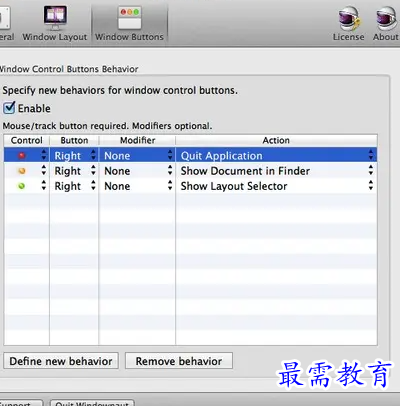Click the red close-control icon row
Screen dimensions: 400x406
22,155
